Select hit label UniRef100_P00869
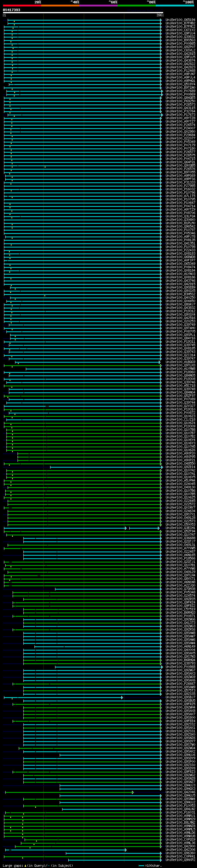The width and height of the screenshot is (197, 868). click(180, 94)
